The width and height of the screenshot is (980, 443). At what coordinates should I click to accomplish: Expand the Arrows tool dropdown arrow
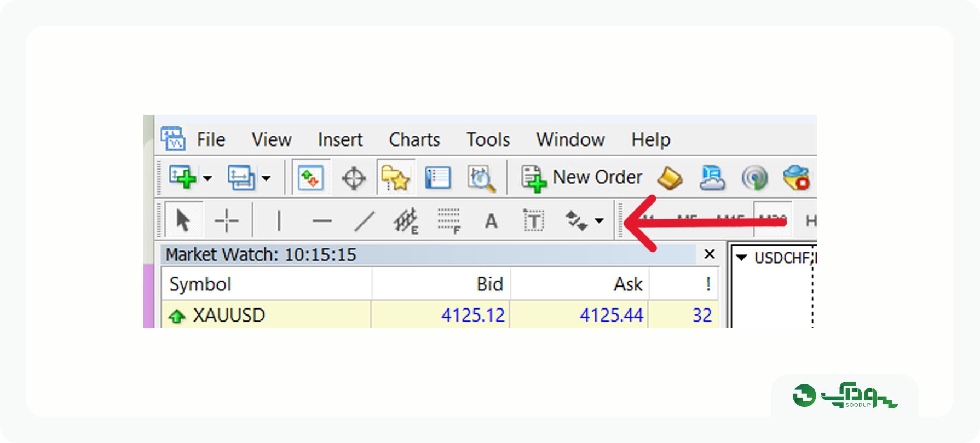tap(599, 221)
